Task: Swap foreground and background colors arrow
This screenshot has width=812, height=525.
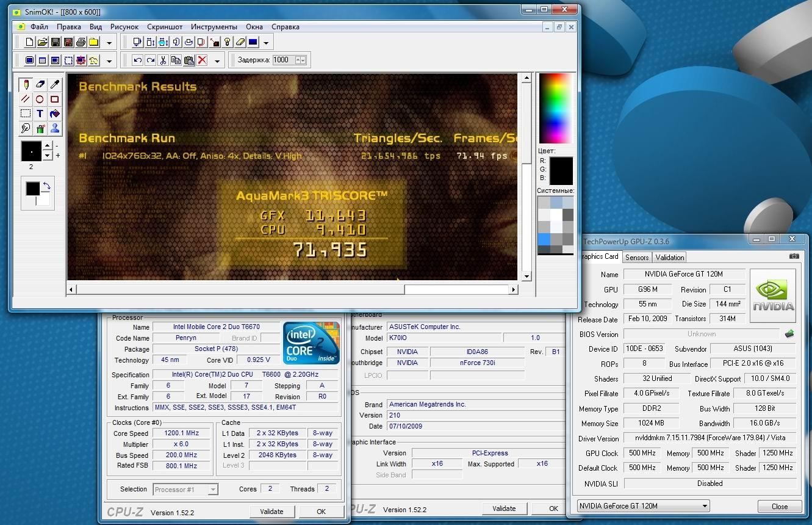Action: 46,186
